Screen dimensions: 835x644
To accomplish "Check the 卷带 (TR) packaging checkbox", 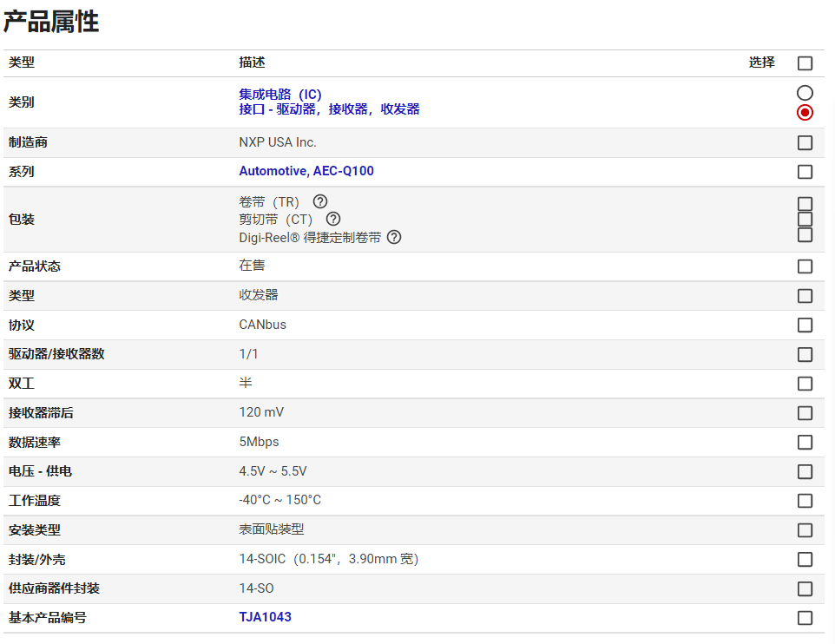I will (805, 203).
